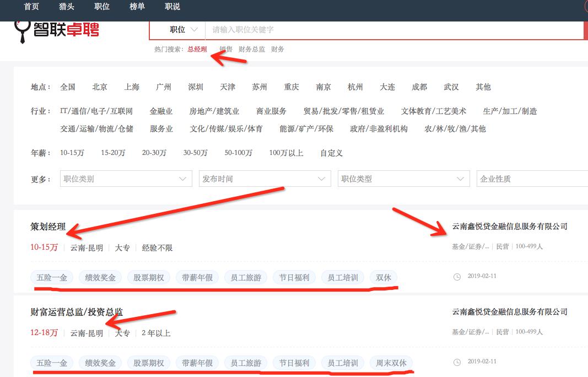588x377 pixels.
Task: Select 首页 in the top navigation
Action: click(30, 7)
